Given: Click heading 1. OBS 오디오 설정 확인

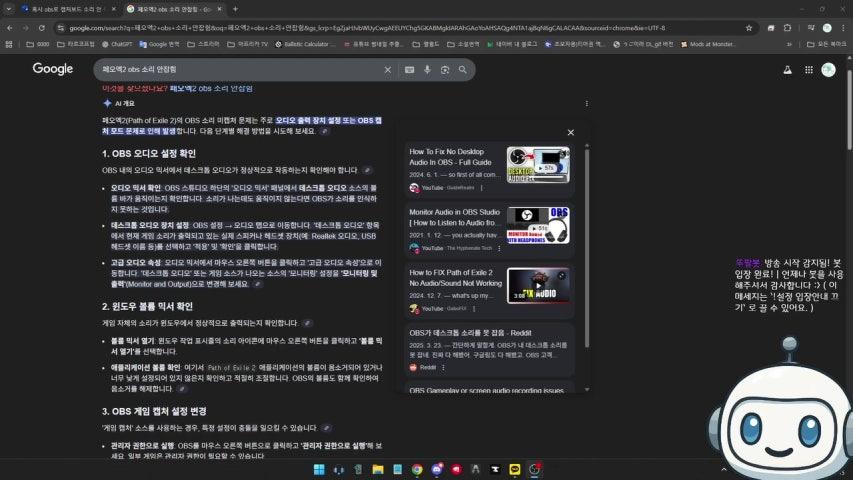Looking at the screenshot, I should click(149, 153).
